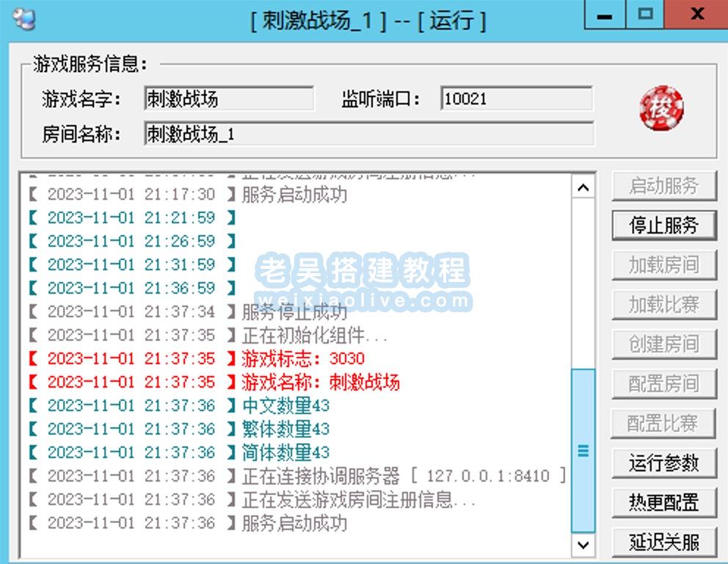The image size is (728, 564).
Task: Click the 启动服务 start service button
Action: tap(663, 186)
